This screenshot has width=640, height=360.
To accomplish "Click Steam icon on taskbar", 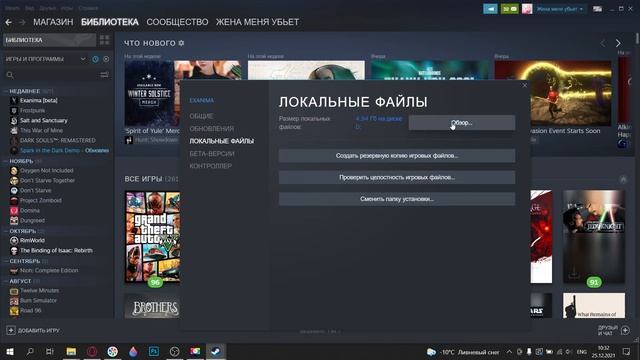I will point(216,351).
